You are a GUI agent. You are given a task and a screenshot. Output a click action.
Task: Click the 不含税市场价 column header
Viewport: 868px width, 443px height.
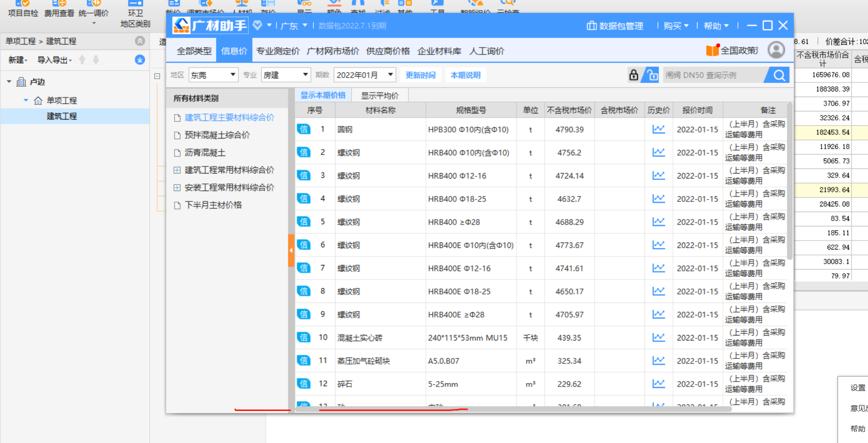pos(569,110)
